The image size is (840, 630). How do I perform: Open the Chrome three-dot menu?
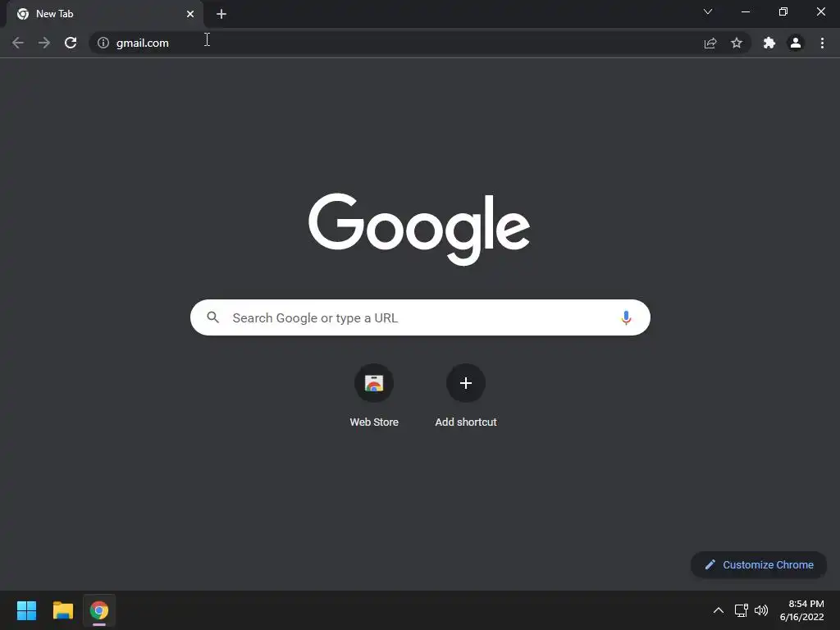click(822, 43)
